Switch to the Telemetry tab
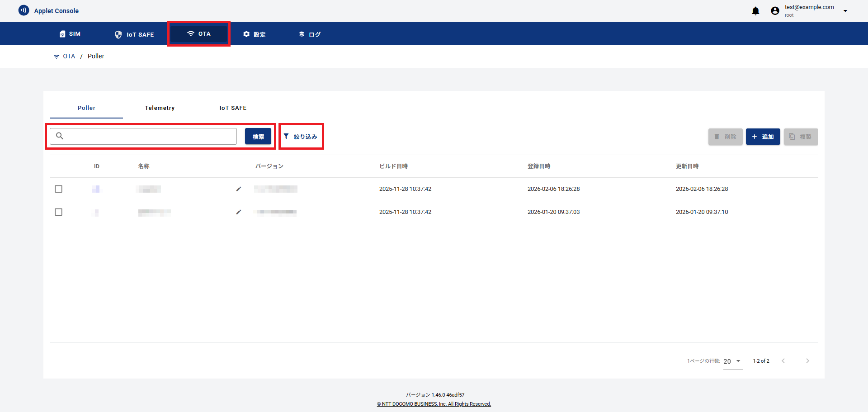This screenshot has height=412, width=868. click(160, 108)
